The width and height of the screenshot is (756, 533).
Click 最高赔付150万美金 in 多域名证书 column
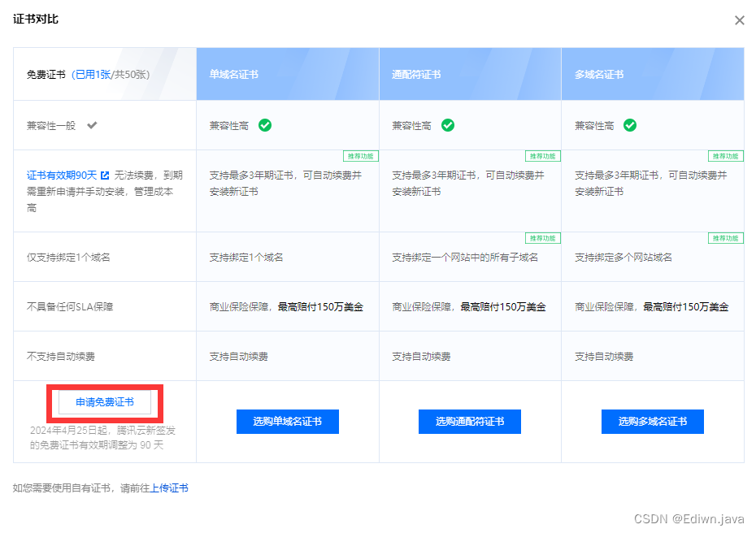point(686,307)
